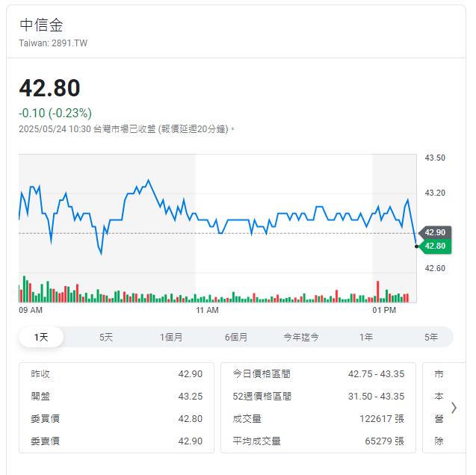Click the current price 42.80 heading

(x=49, y=88)
